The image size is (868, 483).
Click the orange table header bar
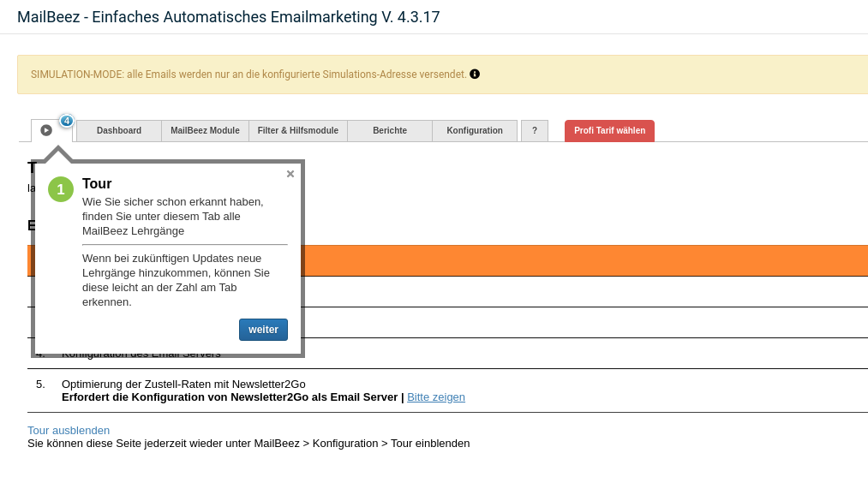(x=583, y=260)
